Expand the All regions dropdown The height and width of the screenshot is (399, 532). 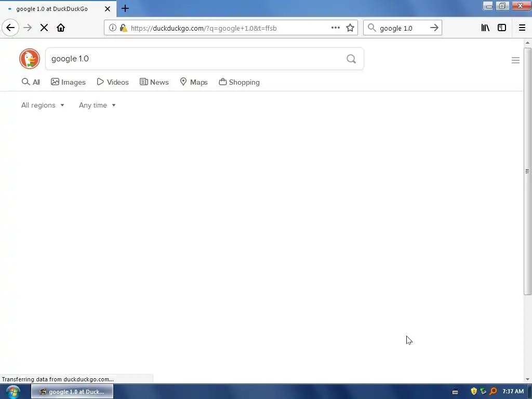point(43,105)
